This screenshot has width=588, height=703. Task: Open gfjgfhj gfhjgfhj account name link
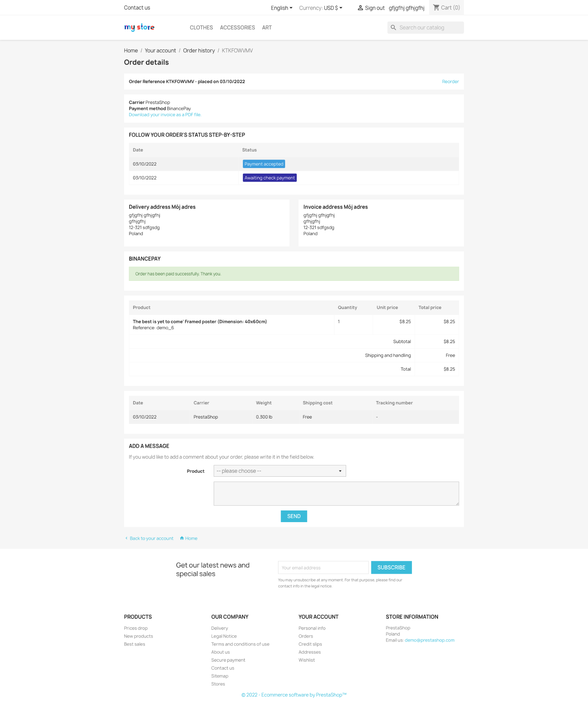tap(407, 8)
